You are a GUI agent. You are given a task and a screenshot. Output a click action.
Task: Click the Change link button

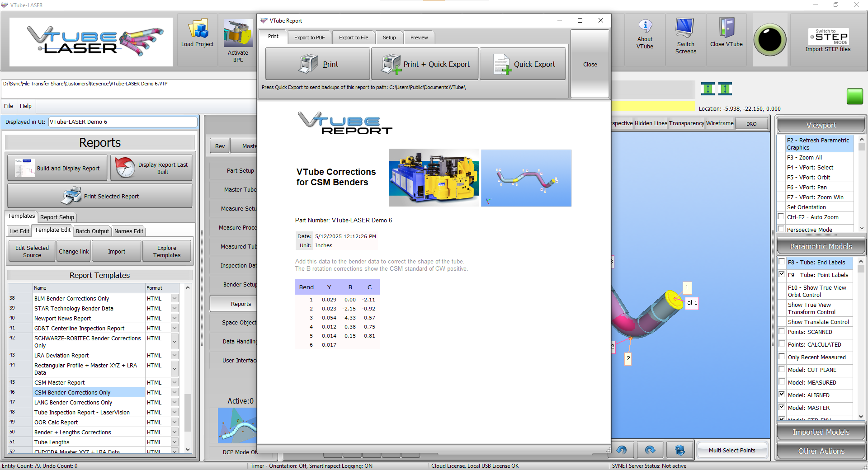pyautogui.click(x=74, y=251)
